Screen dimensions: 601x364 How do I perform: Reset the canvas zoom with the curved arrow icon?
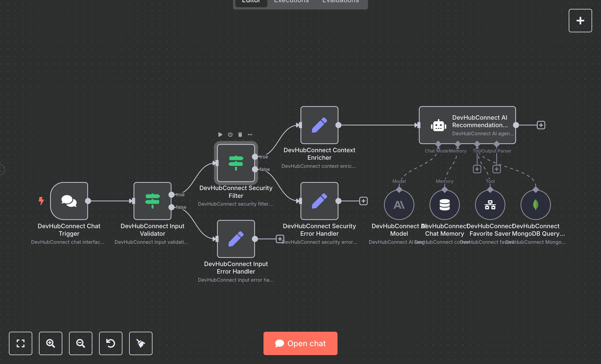click(x=111, y=343)
